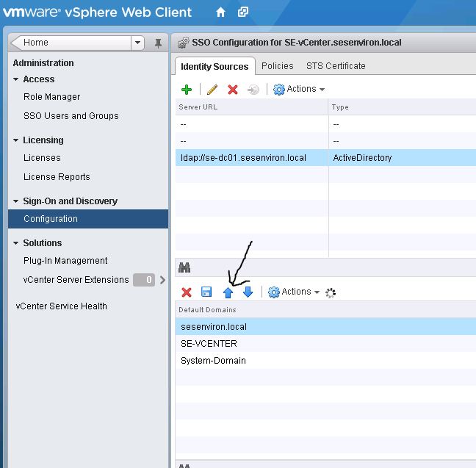Open Licenses page
The width and height of the screenshot is (476, 468).
(42, 158)
